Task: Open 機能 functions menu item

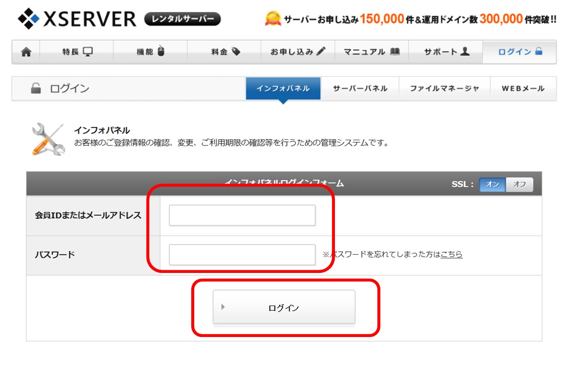Action: click(x=150, y=52)
